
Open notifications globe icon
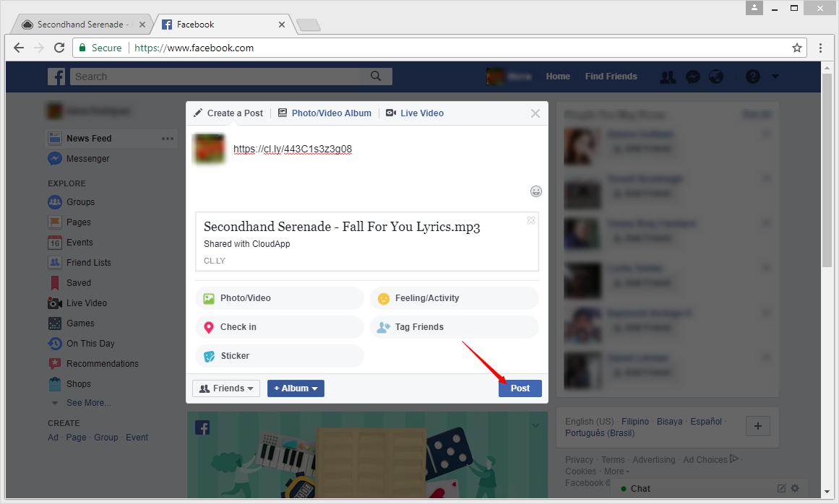coord(716,77)
